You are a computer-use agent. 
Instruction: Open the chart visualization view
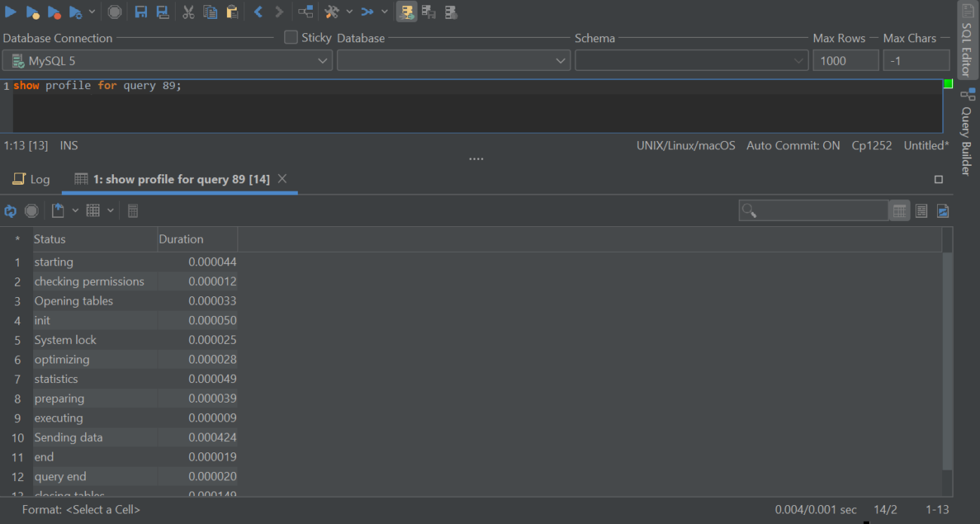943,210
